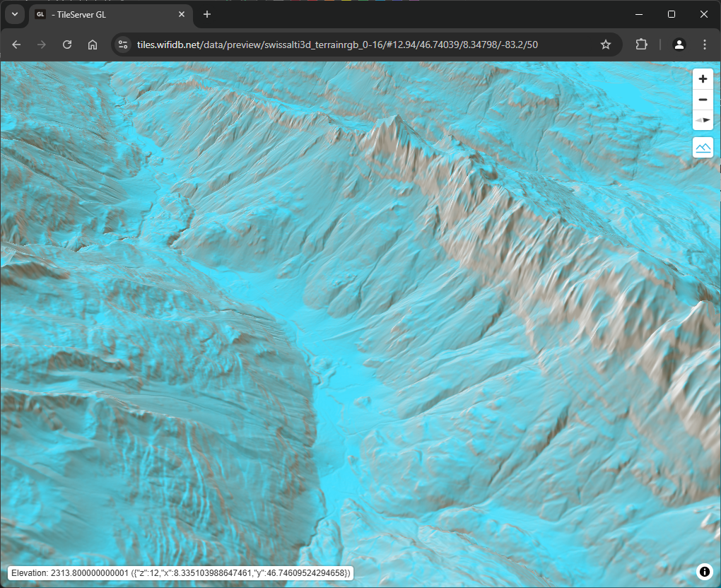Open the Chrome three-dot menu
The height and width of the screenshot is (588, 721).
tap(705, 45)
